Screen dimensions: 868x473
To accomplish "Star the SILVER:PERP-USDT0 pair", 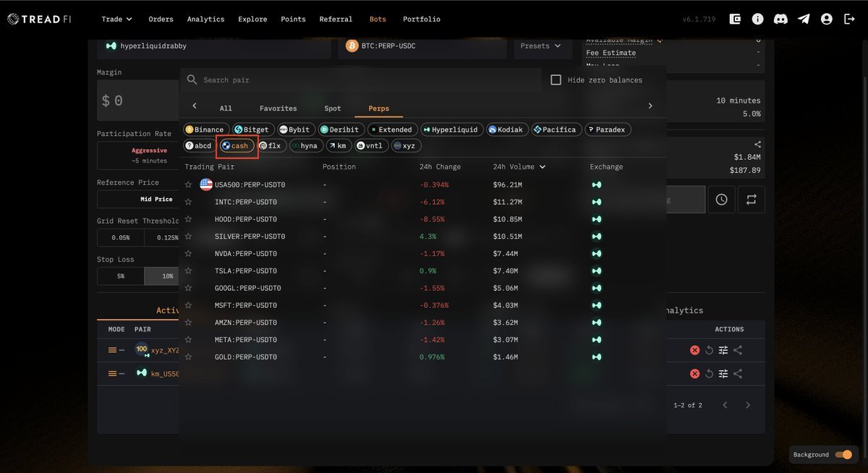I will click(x=188, y=236).
